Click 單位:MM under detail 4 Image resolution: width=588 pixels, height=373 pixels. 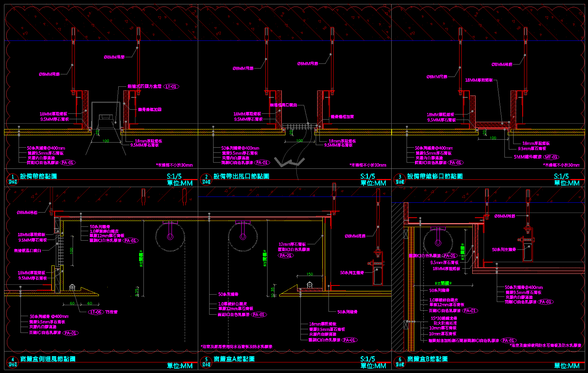180,366
